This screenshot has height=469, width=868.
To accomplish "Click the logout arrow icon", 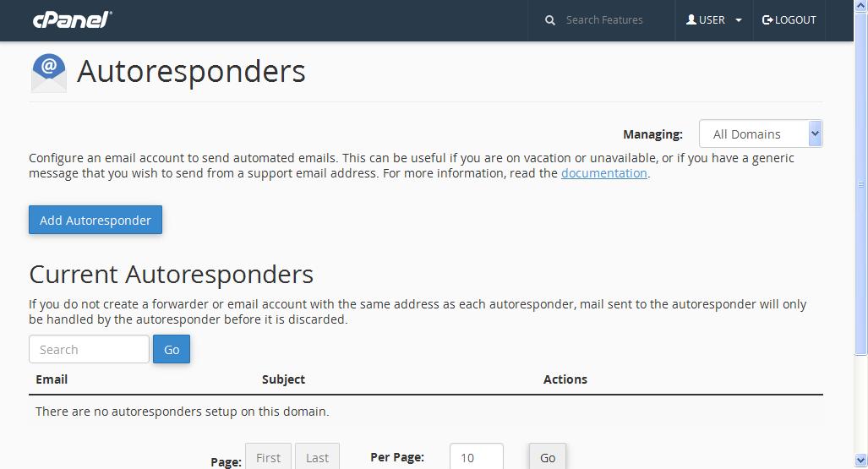I will coord(767,20).
